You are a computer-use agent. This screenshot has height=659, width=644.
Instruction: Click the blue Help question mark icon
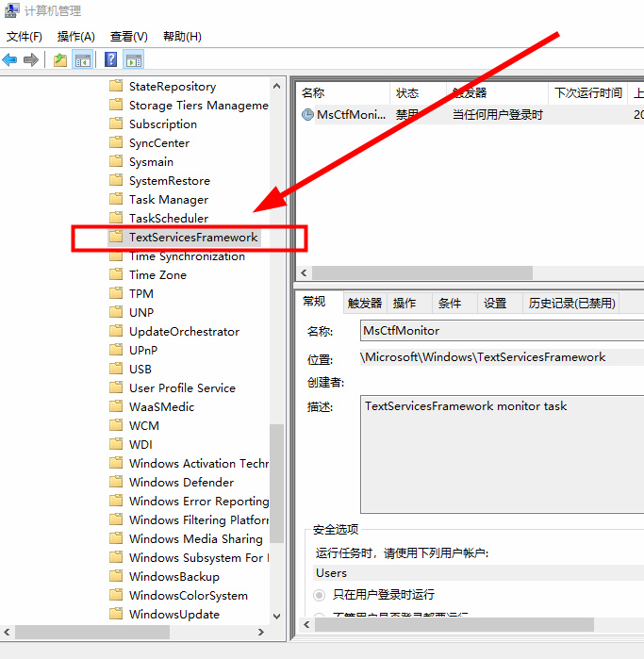click(111, 60)
